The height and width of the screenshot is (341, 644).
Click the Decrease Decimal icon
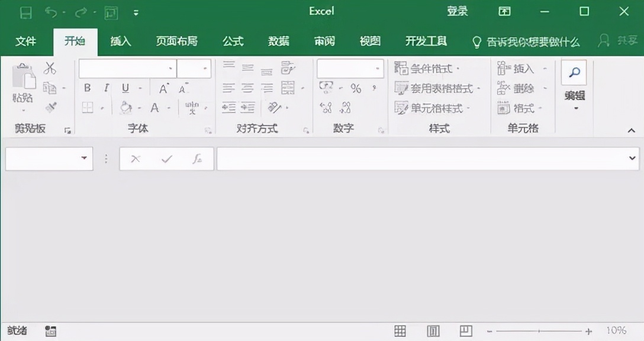(345, 108)
